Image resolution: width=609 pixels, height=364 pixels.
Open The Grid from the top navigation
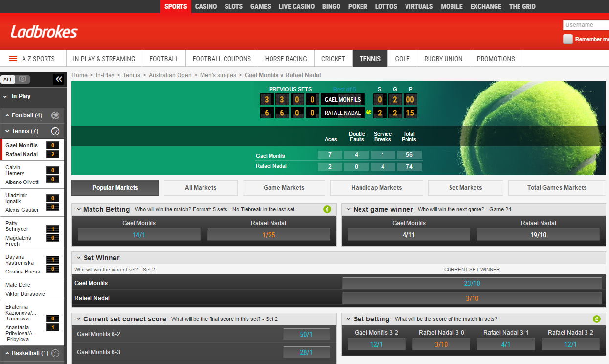point(522,6)
